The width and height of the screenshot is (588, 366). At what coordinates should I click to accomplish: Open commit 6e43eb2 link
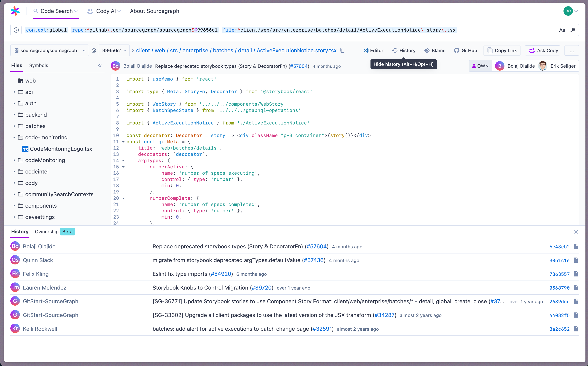click(x=559, y=247)
